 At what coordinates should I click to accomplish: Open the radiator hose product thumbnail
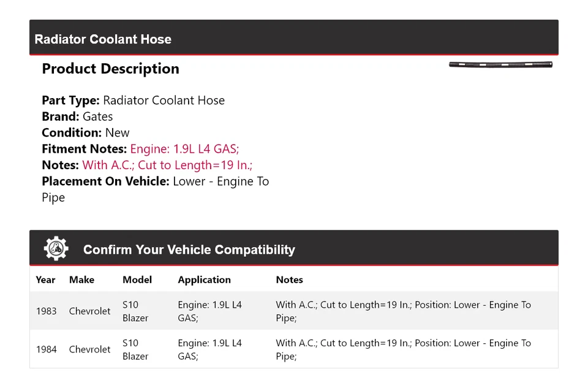(500, 64)
